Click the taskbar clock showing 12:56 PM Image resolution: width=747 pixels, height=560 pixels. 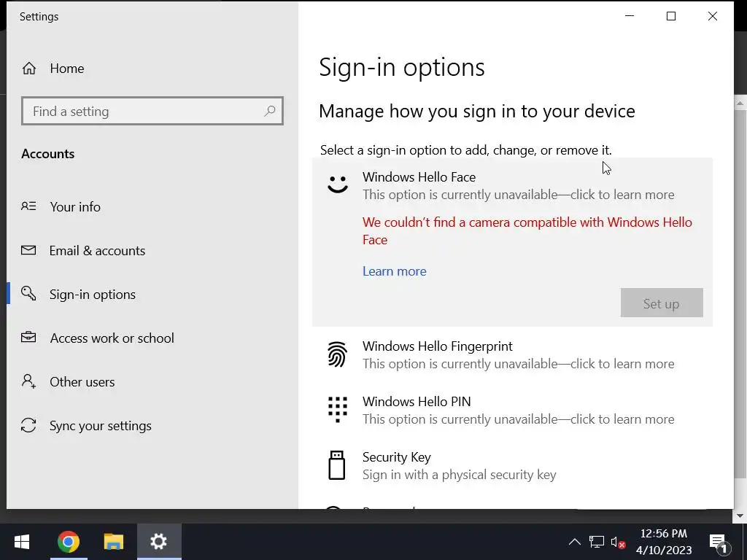coord(664,542)
